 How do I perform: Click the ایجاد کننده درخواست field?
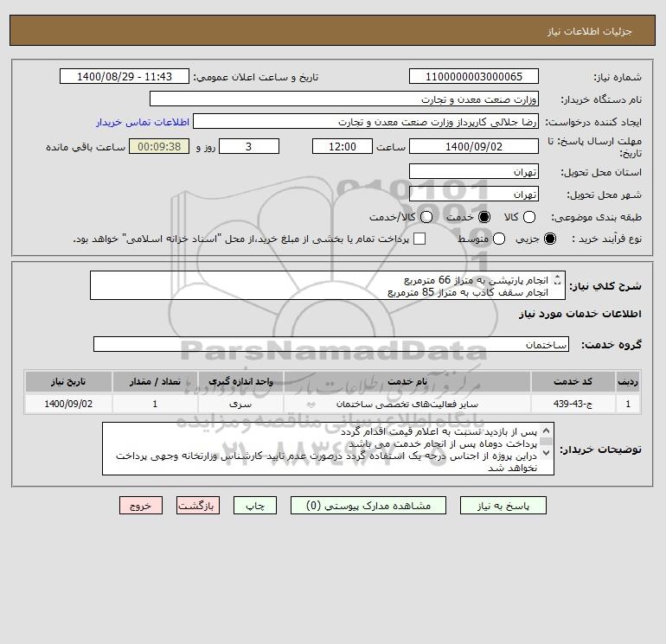pyautogui.click(x=366, y=121)
